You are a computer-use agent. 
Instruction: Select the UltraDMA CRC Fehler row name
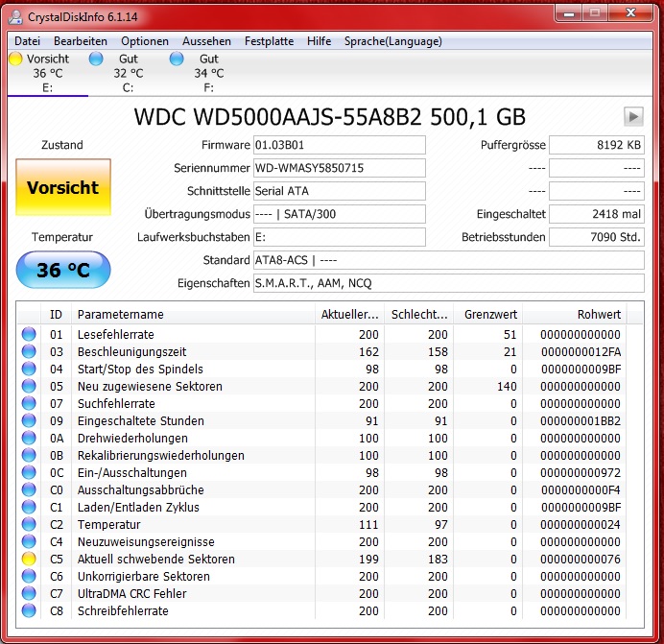[x=131, y=593]
